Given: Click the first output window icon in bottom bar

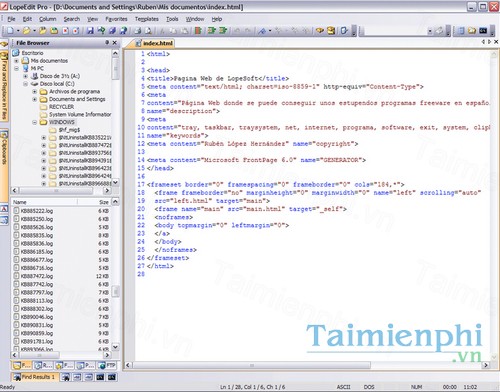Looking at the screenshot, I should point(77,377).
